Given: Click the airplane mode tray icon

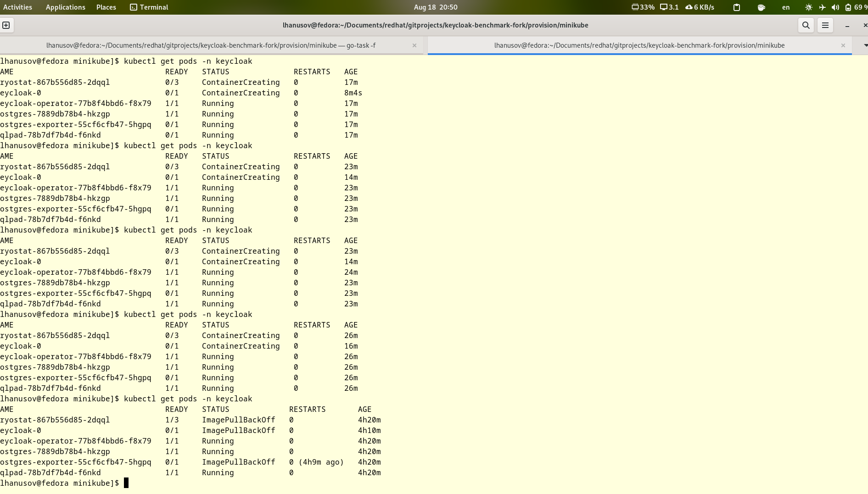Looking at the screenshot, I should pos(822,7).
